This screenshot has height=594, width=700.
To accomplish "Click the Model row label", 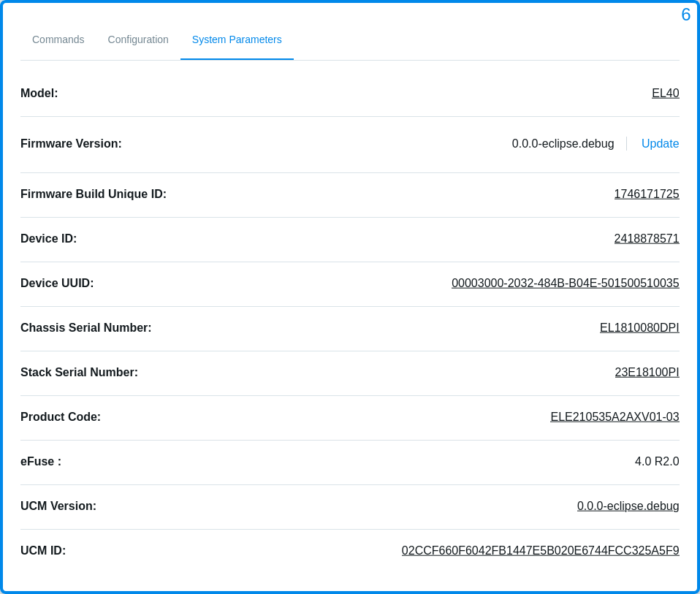I will point(39,93).
